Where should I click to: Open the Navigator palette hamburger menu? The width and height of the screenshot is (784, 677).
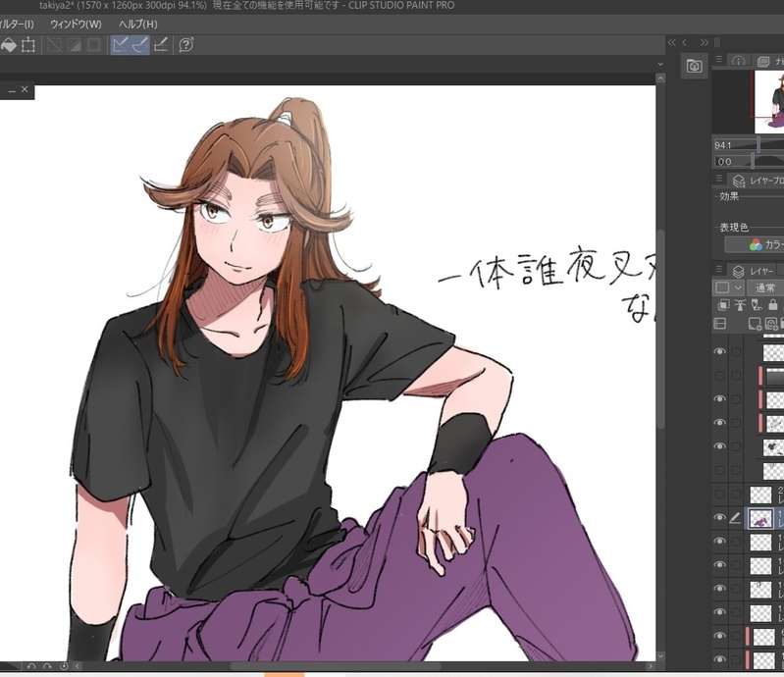tap(719, 60)
